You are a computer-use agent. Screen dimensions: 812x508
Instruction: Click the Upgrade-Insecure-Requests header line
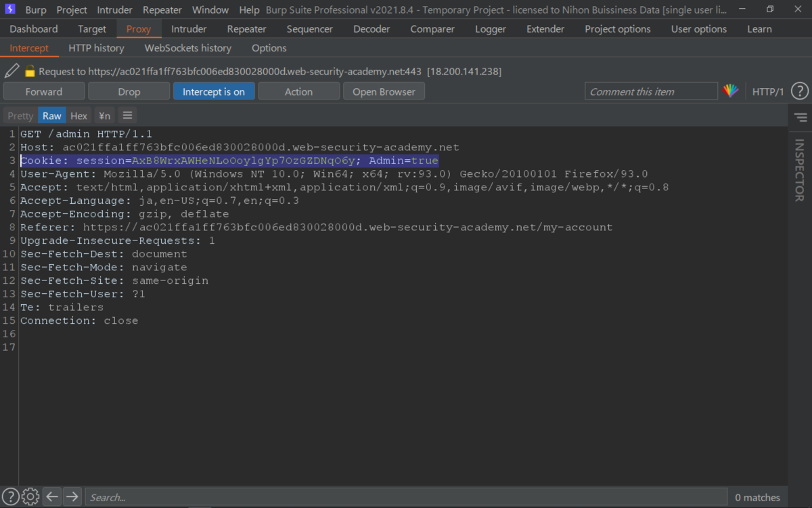pos(118,240)
